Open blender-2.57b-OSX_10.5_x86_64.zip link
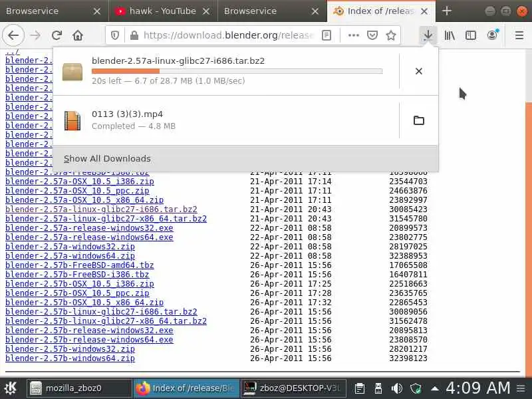This screenshot has height=399, width=532. pos(84,303)
